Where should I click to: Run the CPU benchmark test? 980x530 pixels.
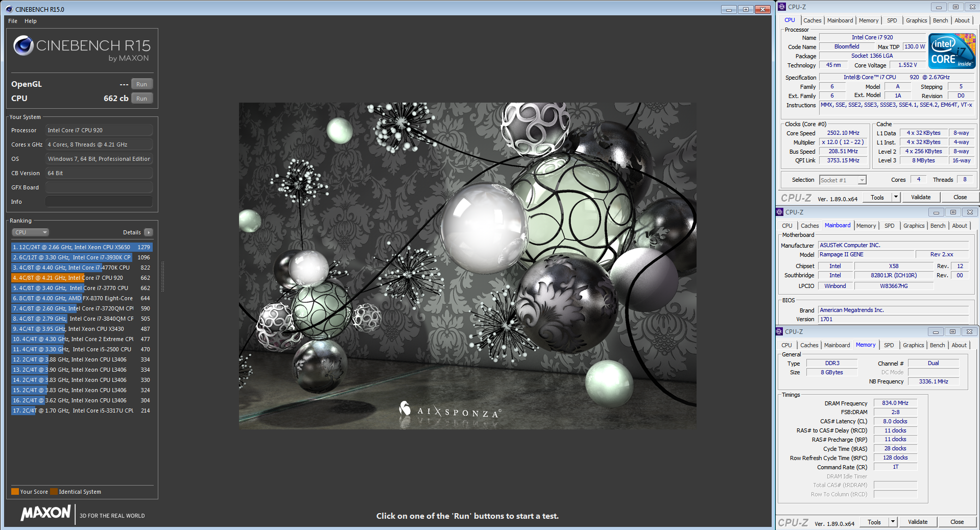[142, 99]
